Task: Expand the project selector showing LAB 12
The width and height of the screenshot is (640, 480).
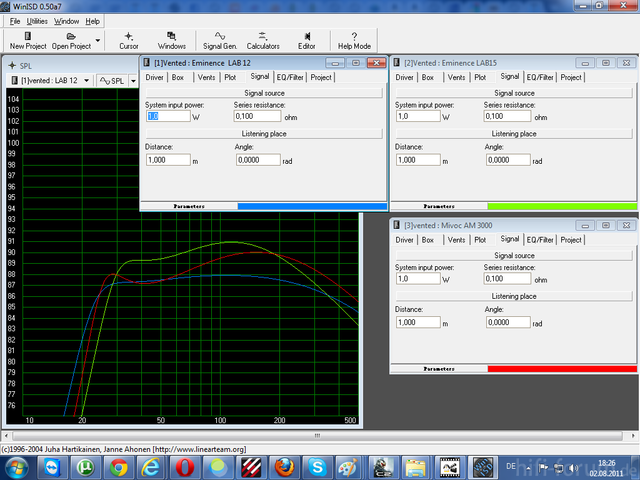Action: (x=86, y=80)
